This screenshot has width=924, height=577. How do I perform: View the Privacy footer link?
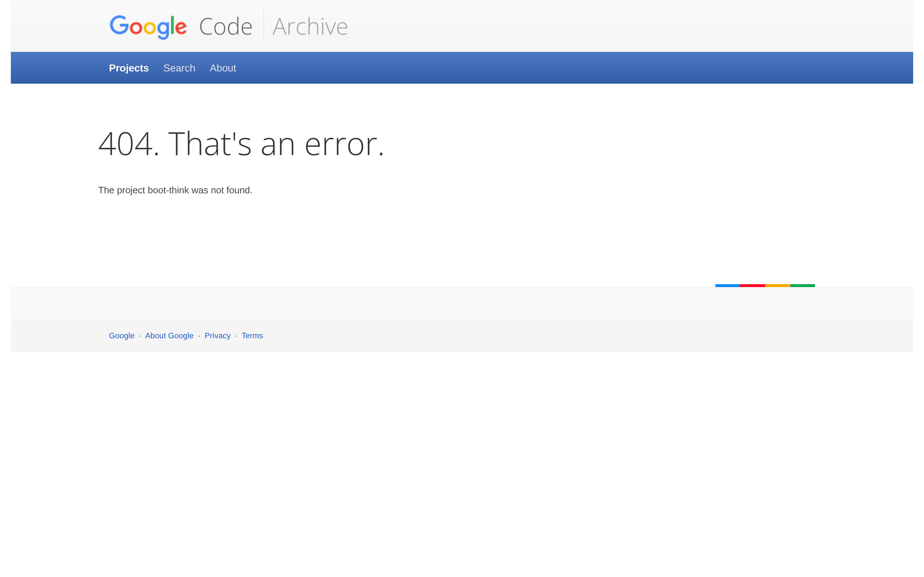[x=217, y=335]
